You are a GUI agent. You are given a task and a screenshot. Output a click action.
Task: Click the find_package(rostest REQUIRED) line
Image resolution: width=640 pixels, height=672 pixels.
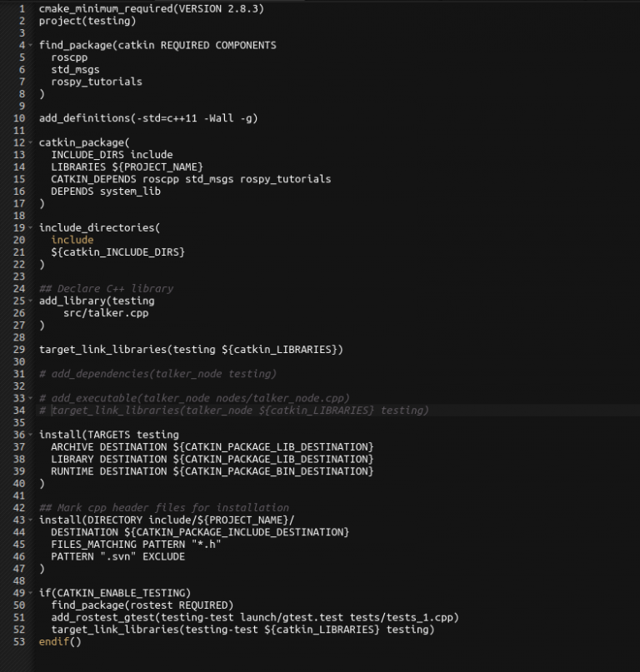coord(142,605)
